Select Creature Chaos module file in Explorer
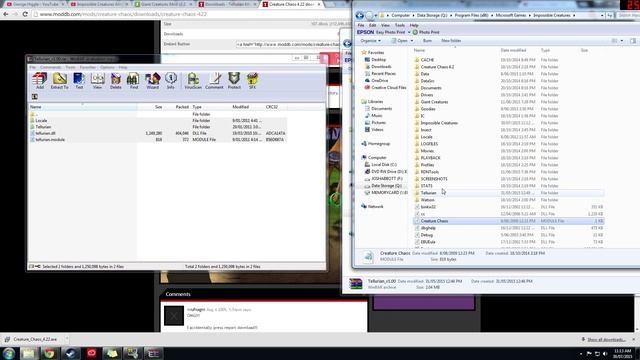 (x=508, y=221)
